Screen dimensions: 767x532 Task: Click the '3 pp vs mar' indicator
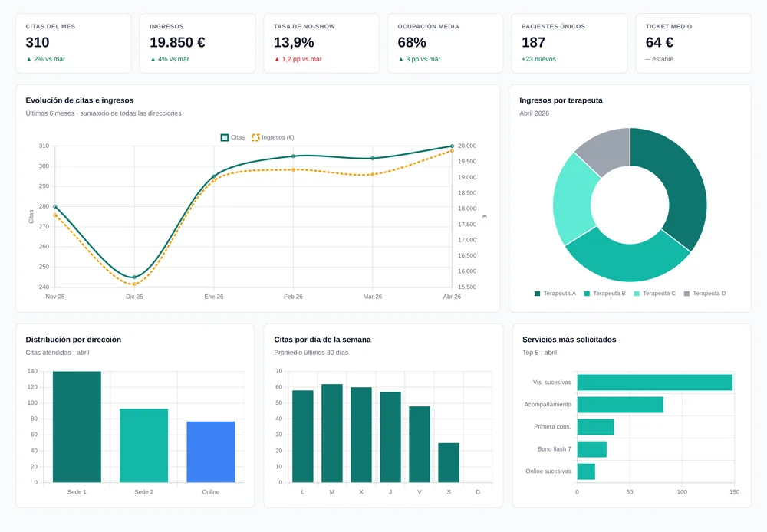coord(420,59)
